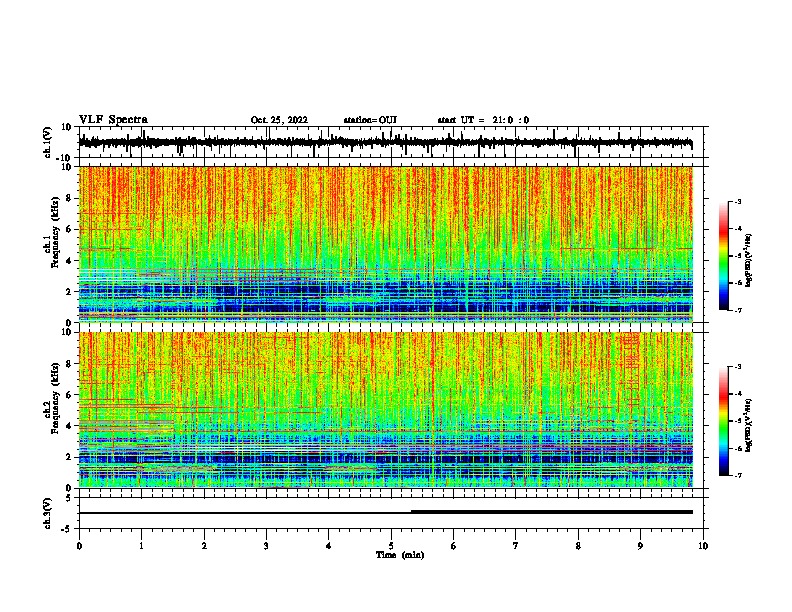Click the "6" kHz tick of ch.2 spectrogram
This screenshot has height=612, width=792.
(69, 395)
